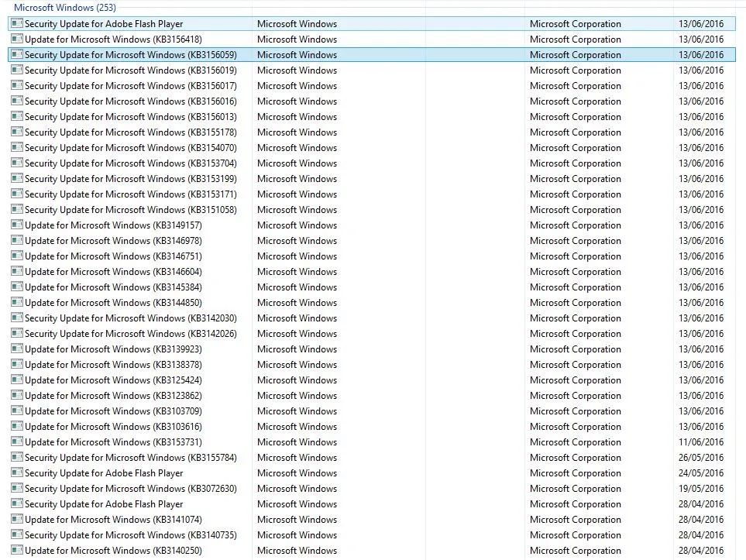Click date 26/05/2016 in KB3155784 row
This screenshot has height=560, width=746.
tap(701, 457)
